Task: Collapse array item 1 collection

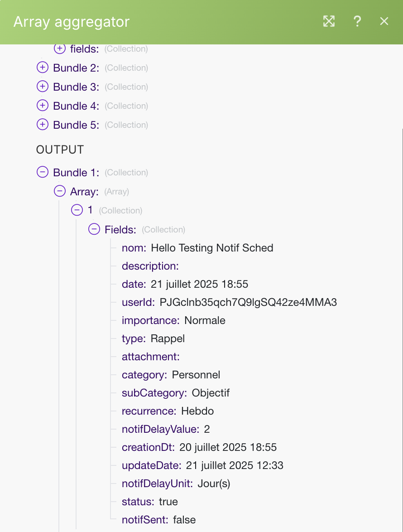Action: [77, 210]
